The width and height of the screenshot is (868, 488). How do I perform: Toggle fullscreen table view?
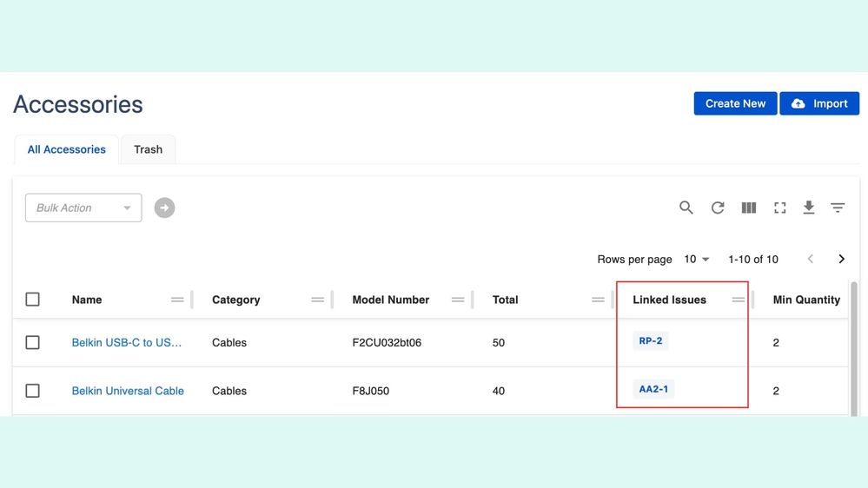point(780,208)
